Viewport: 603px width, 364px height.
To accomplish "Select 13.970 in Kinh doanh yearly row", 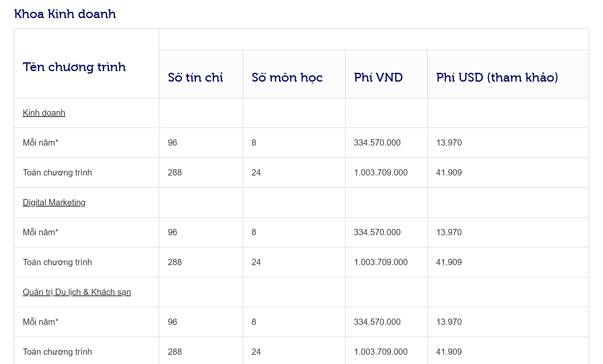I will click(449, 143).
